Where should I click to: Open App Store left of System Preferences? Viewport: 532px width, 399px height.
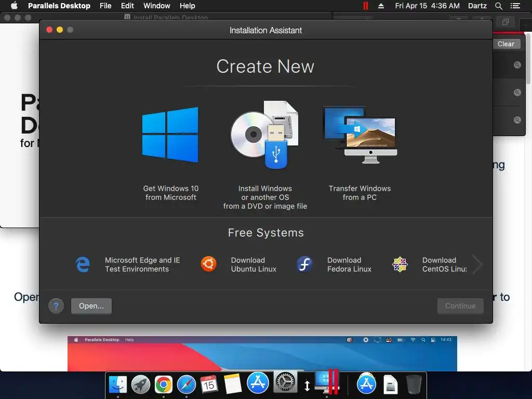[x=258, y=383]
